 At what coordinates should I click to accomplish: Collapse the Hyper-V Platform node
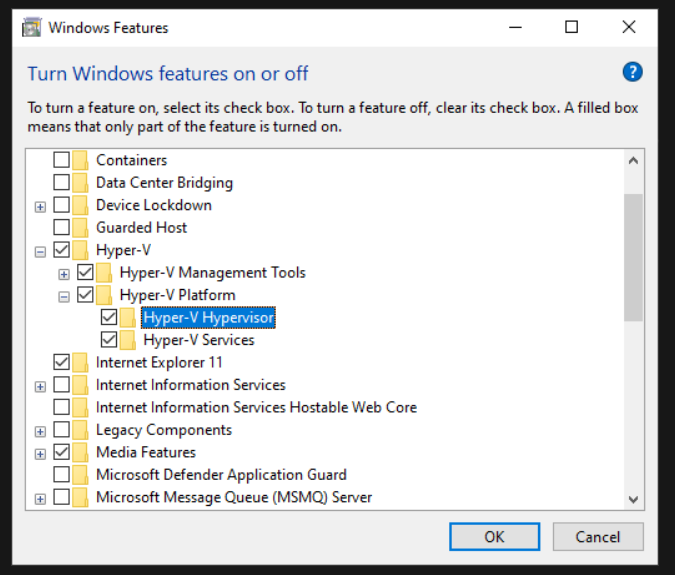pos(64,297)
